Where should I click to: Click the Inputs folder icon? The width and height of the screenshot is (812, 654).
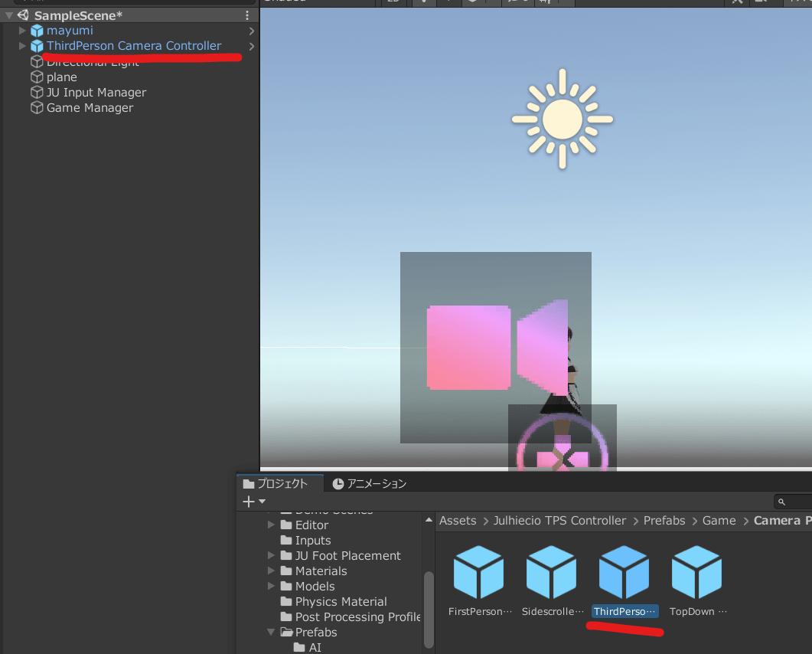(286, 541)
